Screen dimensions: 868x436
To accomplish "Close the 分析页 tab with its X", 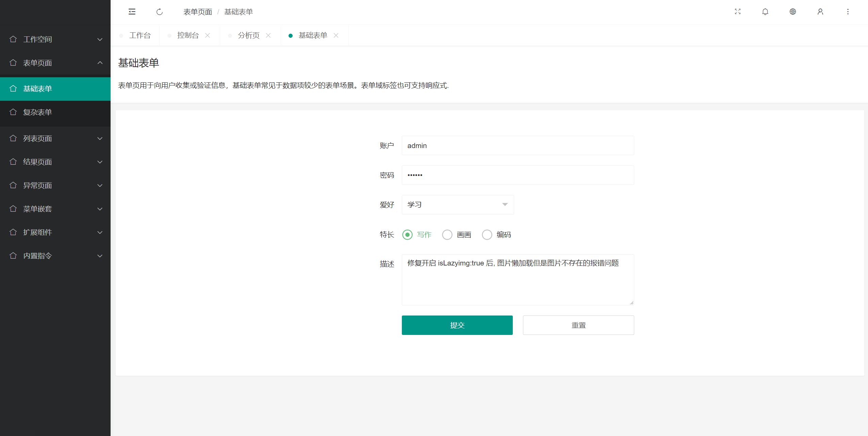I will (268, 35).
